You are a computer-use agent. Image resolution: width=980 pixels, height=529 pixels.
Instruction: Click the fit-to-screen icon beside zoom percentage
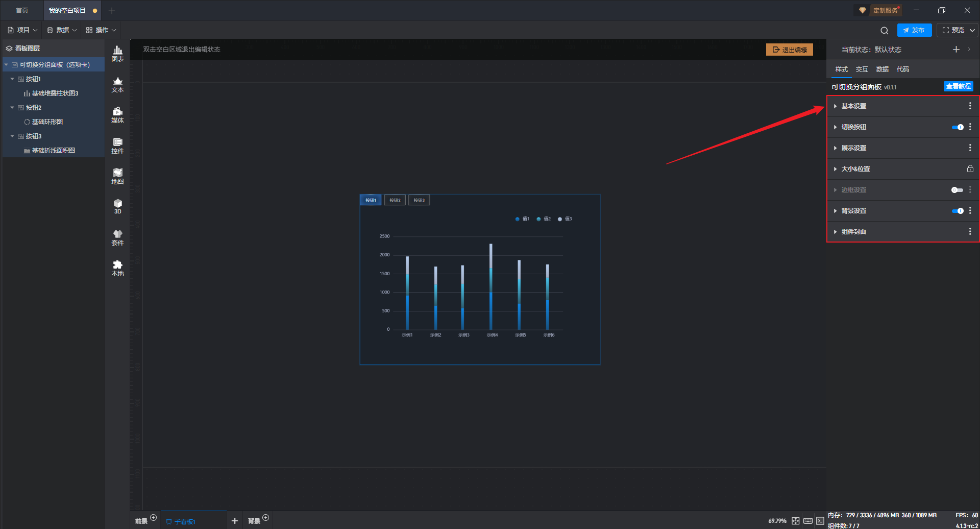796,521
